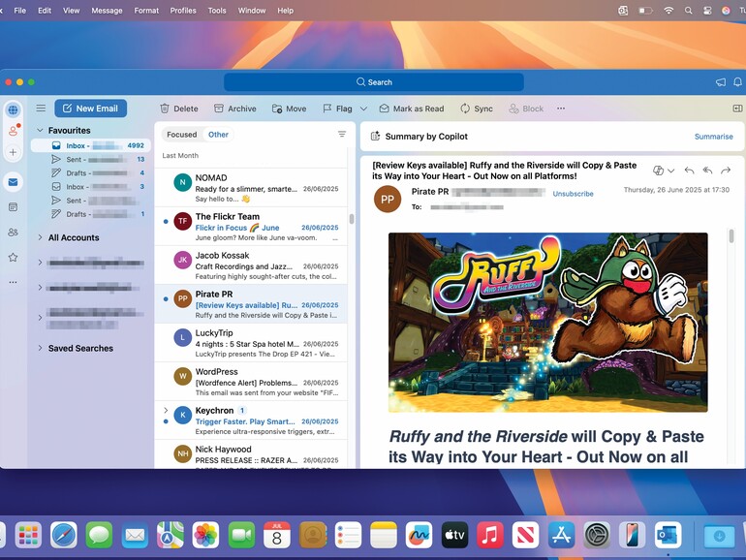
Task: Open the Sent folder with 13 items
Action: tap(91, 160)
